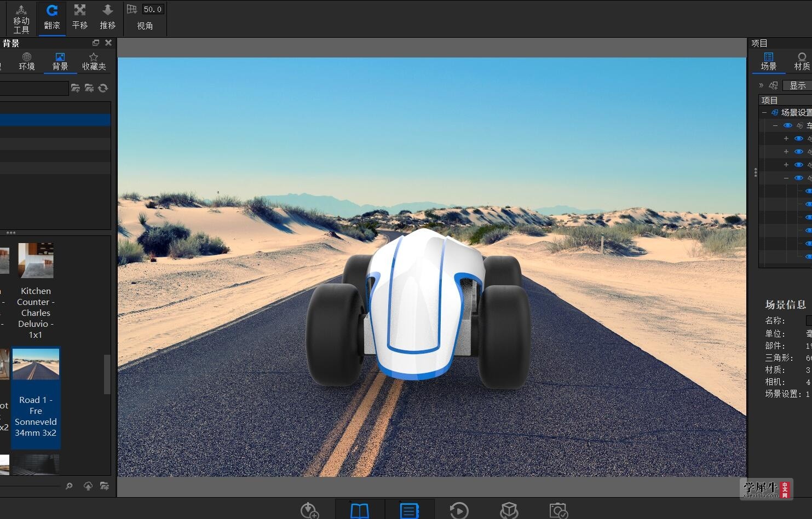Viewport: 812px width, 519px height.
Task: Open the 环境 environments tab
Action: click(27, 61)
